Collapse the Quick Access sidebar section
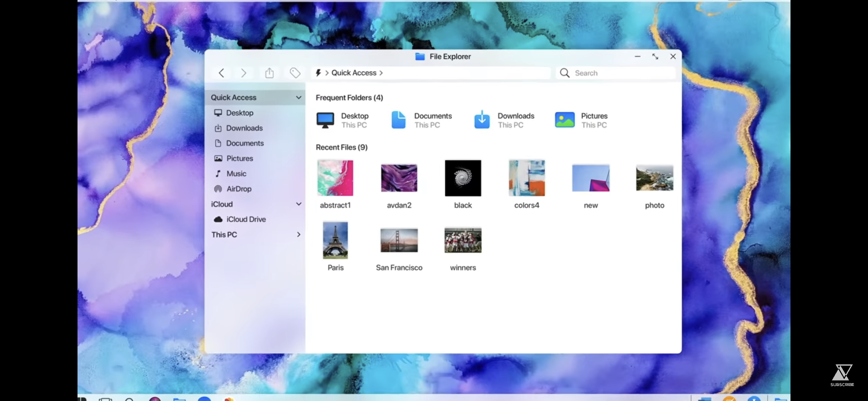 (x=299, y=97)
